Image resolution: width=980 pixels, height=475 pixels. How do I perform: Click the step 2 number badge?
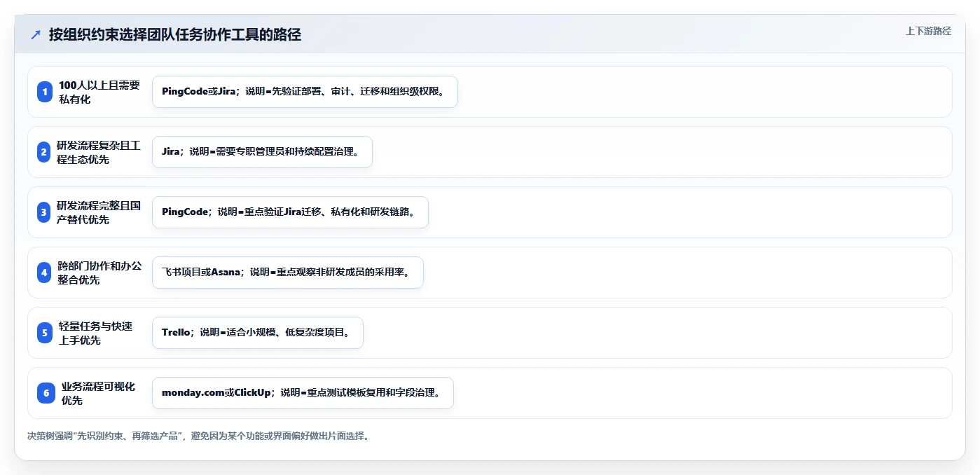[x=43, y=152]
